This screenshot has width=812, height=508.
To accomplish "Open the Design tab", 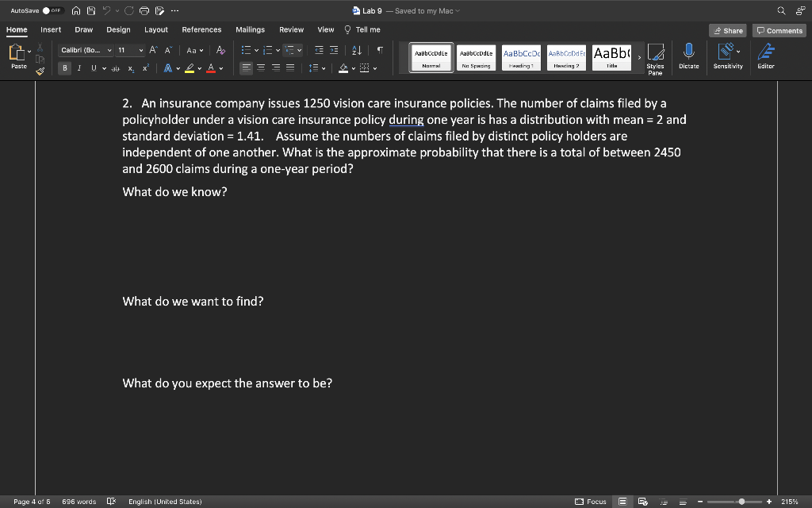I will tap(119, 29).
